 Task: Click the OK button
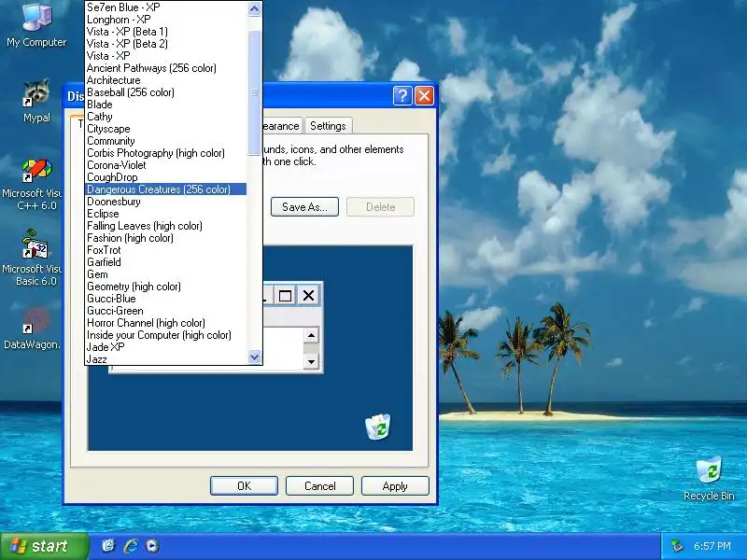[244, 485]
